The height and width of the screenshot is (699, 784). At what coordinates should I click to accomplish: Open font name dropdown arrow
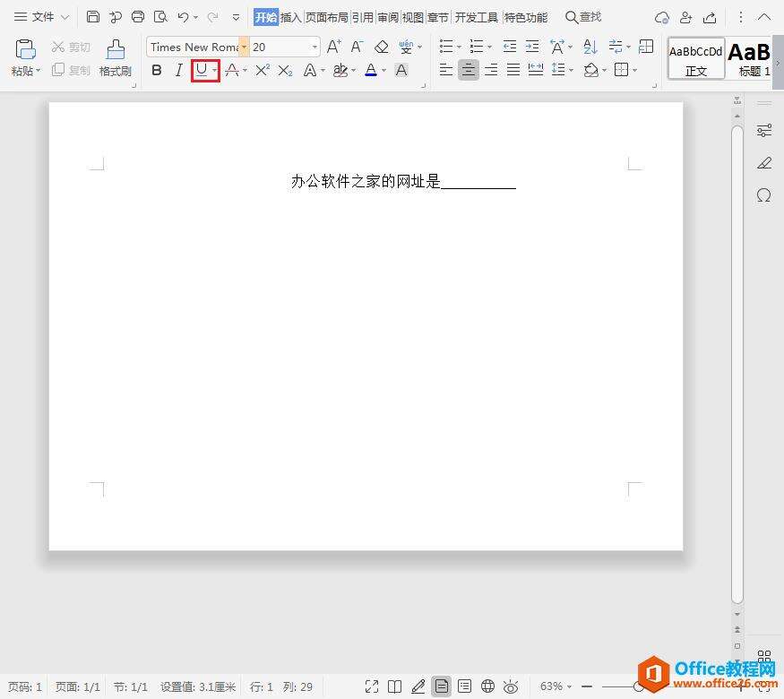pos(244,47)
